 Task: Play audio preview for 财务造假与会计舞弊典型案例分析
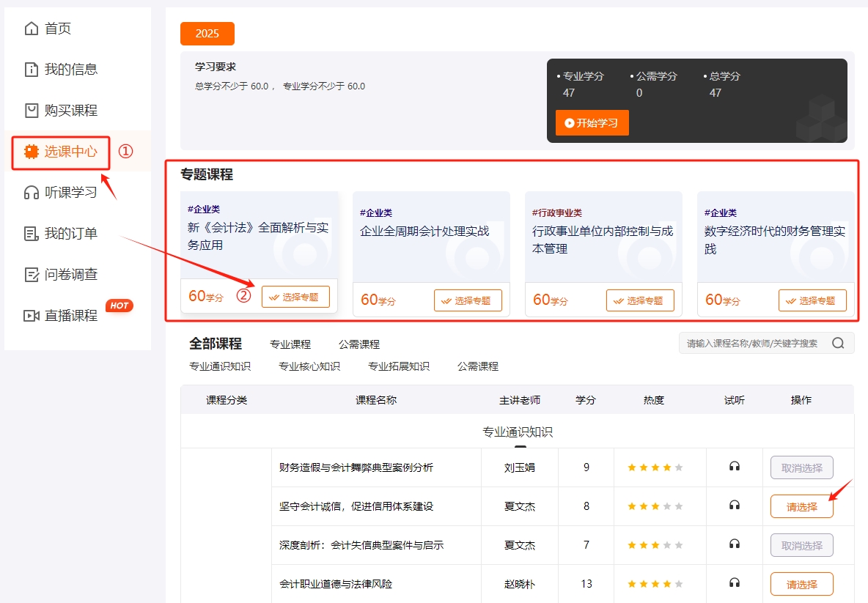coord(734,467)
